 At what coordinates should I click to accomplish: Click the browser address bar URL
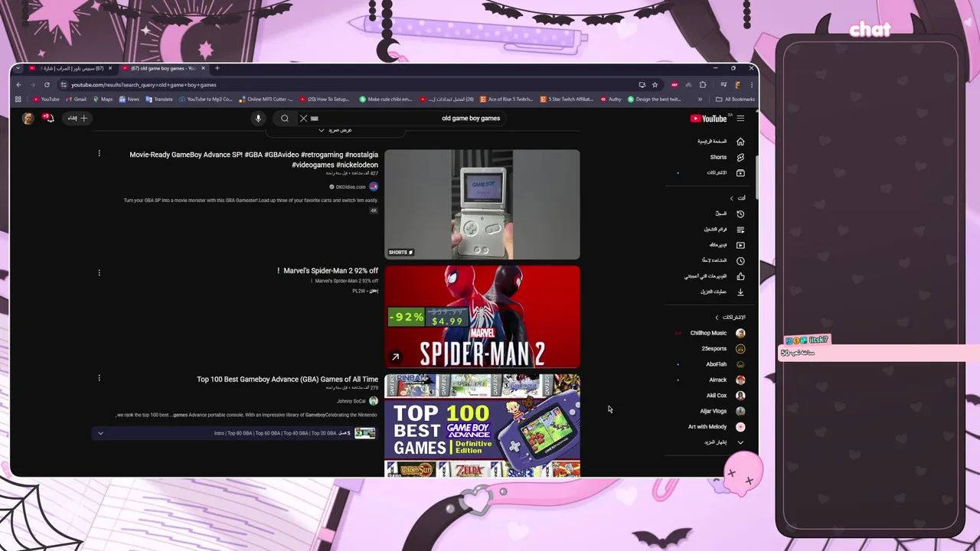tap(144, 85)
